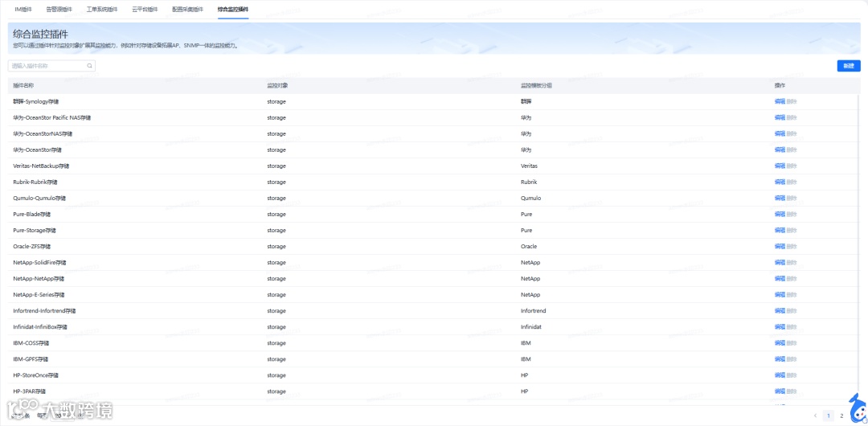868x426 pixels.
Task: Click the 监控模板分组 column header
Action: (x=536, y=86)
